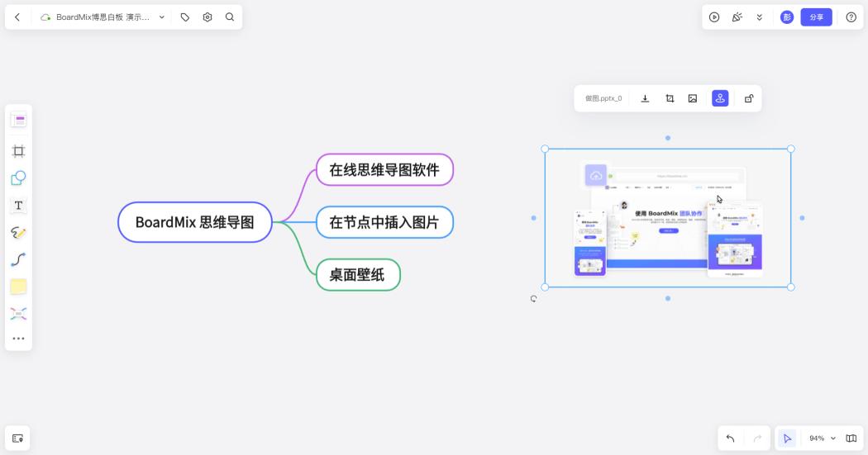Select the 桌面壁纸 node
This screenshot has height=455, width=868.
[x=358, y=275]
